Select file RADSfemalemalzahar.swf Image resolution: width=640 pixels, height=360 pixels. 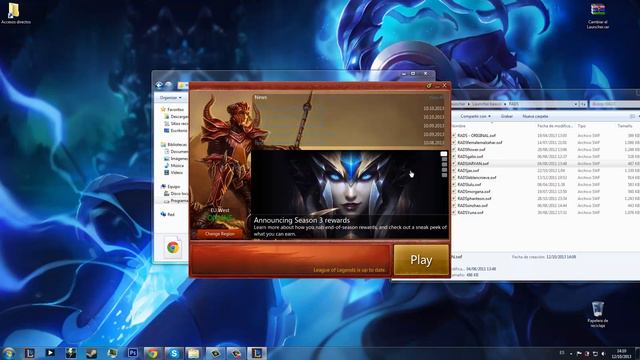pos(479,142)
